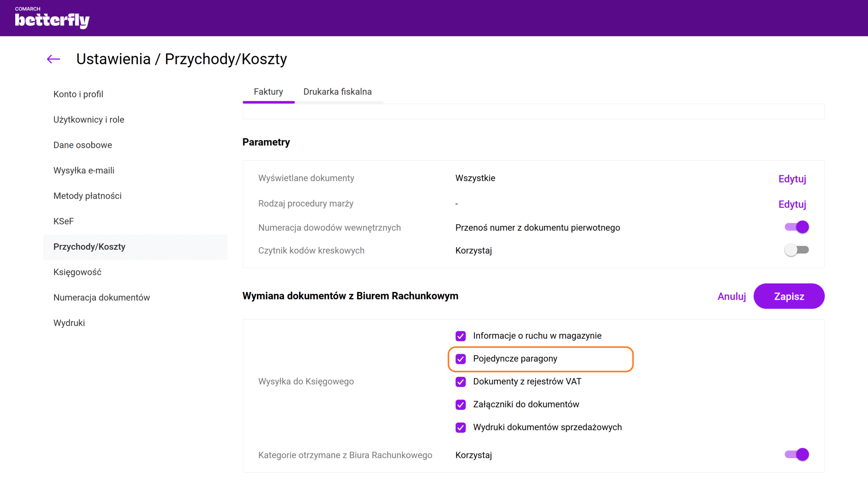Edit Wyświetlane dokumenty setting
The image size is (868, 488).
point(792,179)
